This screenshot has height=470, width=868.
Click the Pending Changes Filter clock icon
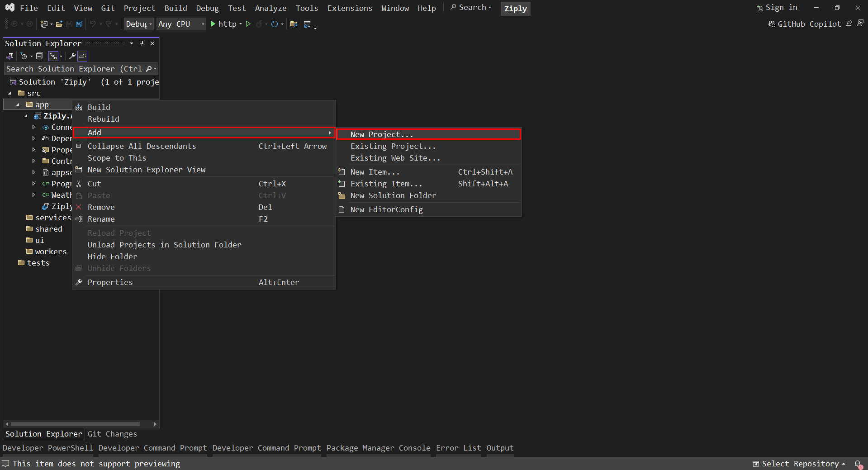click(x=24, y=56)
